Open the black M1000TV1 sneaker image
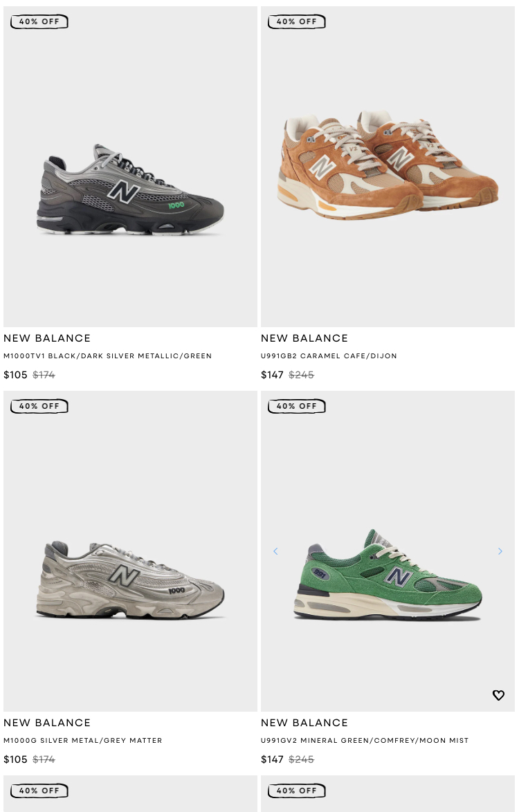This screenshot has height=812, width=519. [x=130, y=167]
